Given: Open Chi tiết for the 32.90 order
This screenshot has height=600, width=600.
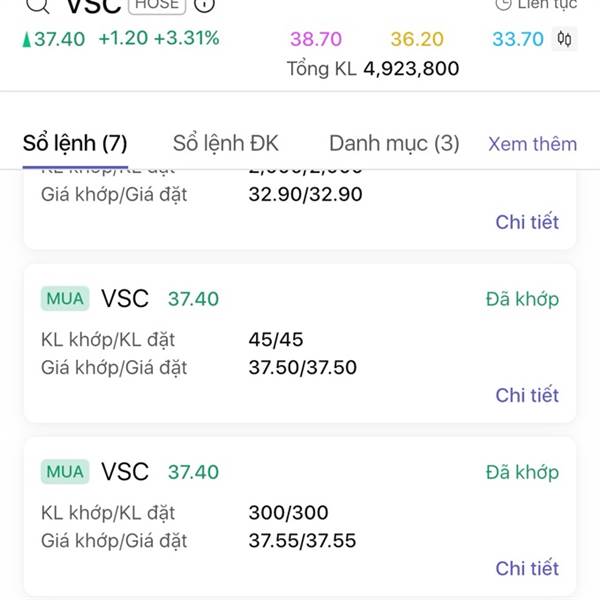Looking at the screenshot, I should 527,222.
